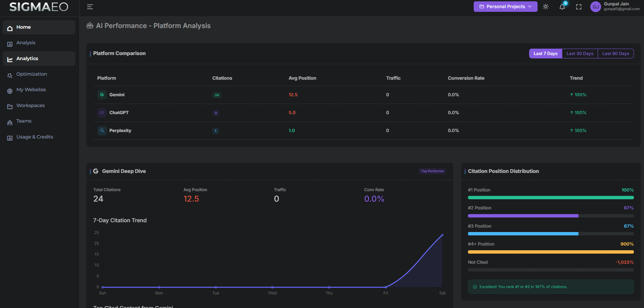Click the Perplexity row name
This screenshot has width=644, height=308.
click(x=120, y=131)
